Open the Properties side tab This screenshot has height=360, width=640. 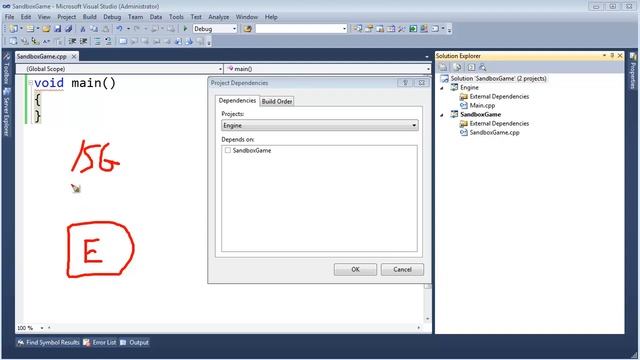[x=633, y=72]
